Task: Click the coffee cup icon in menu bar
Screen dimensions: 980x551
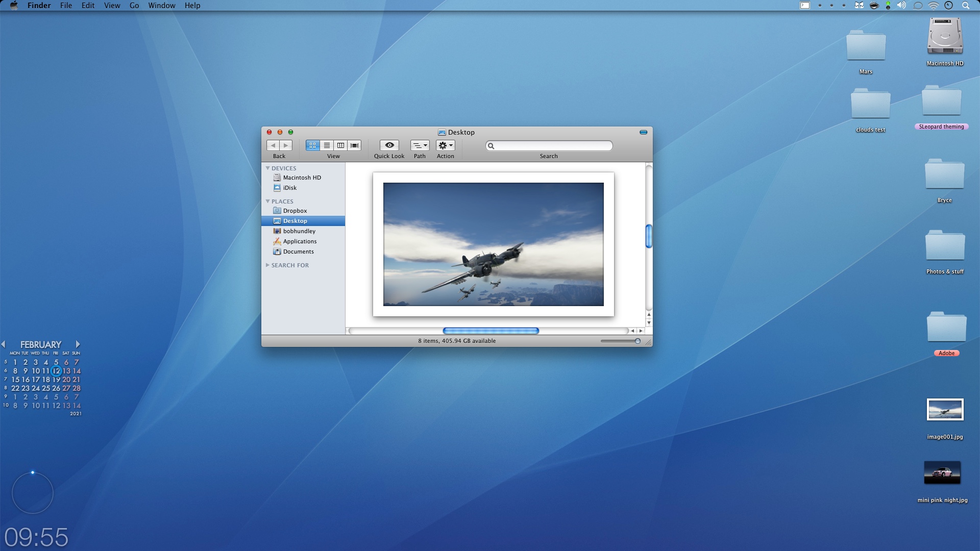Action: tap(874, 6)
